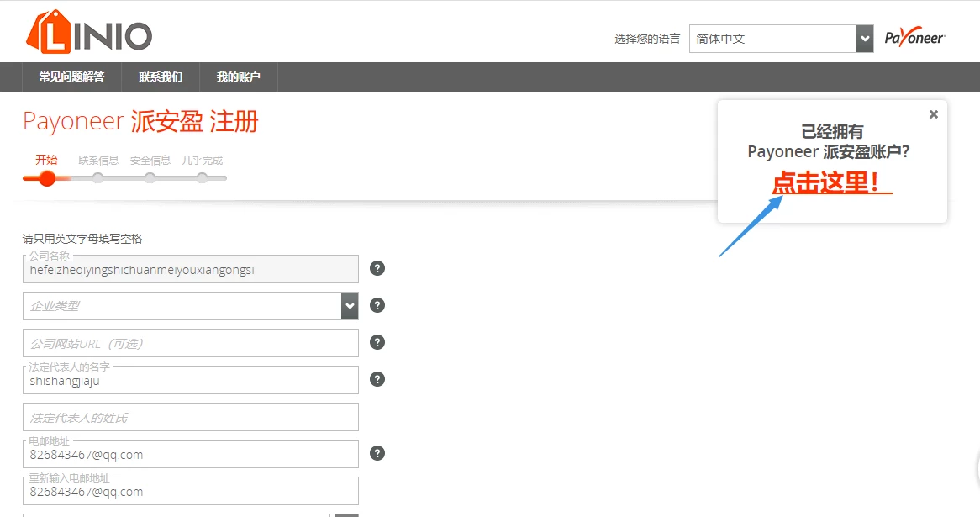Screen dimensions: 980x517
Task: Open the language selector dropdown arrow
Action: 864,39
